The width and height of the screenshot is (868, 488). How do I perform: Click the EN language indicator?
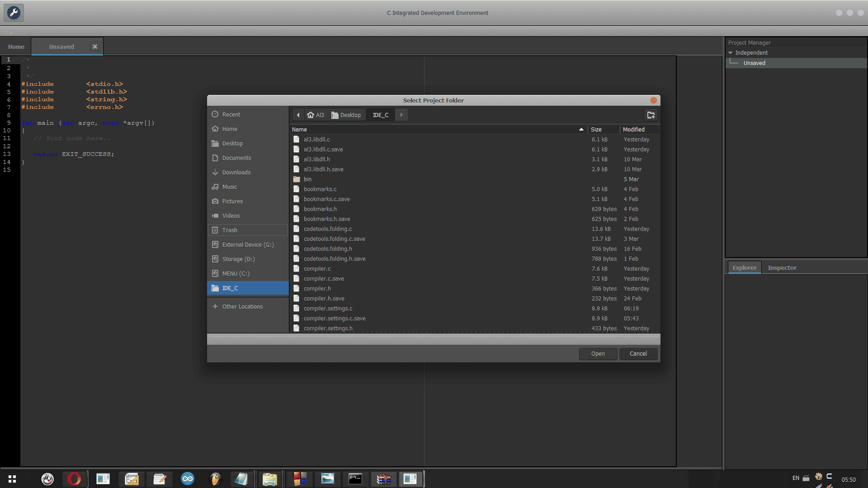coord(796,478)
